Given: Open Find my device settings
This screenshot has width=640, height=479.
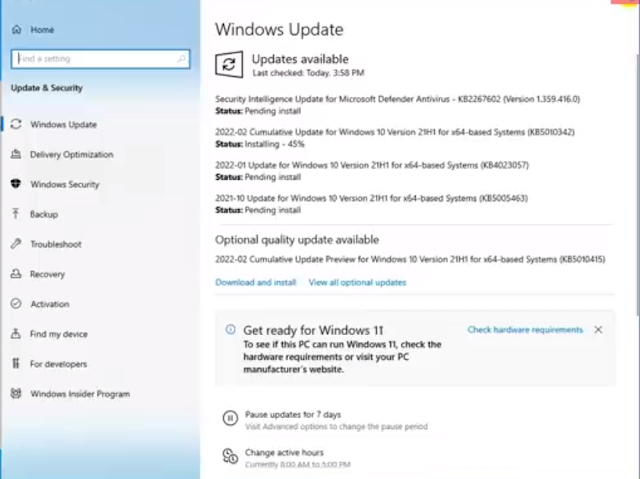Looking at the screenshot, I should [59, 334].
